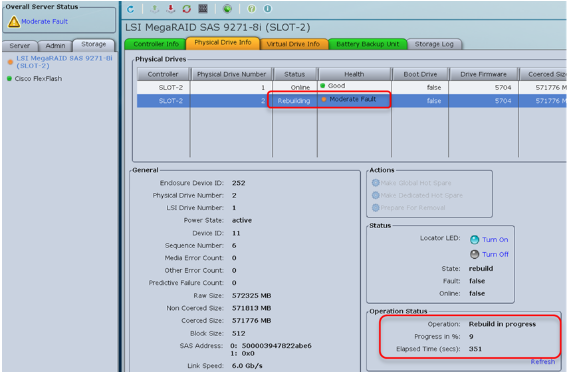Click orange status dot beside LSI MegaRAID
The width and height of the screenshot is (569, 375).
(x=10, y=62)
